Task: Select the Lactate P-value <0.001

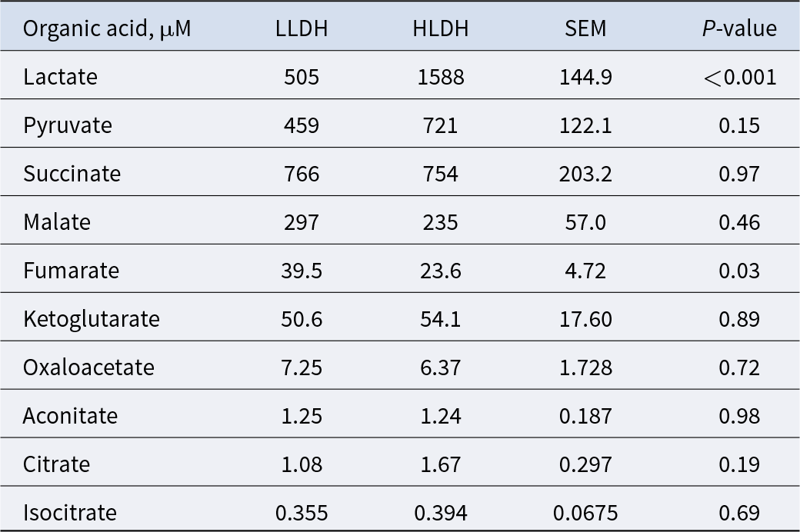Action: pyautogui.click(x=740, y=77)
